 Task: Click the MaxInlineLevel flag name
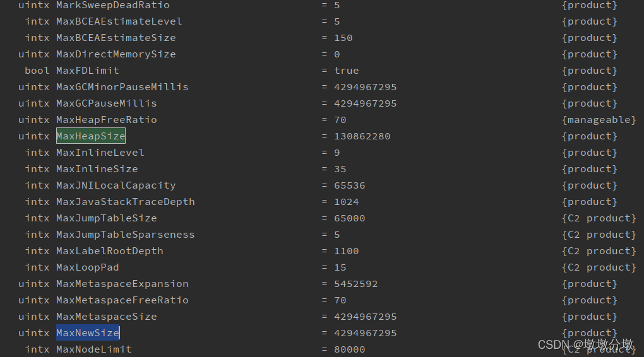(x=100, y=153)
